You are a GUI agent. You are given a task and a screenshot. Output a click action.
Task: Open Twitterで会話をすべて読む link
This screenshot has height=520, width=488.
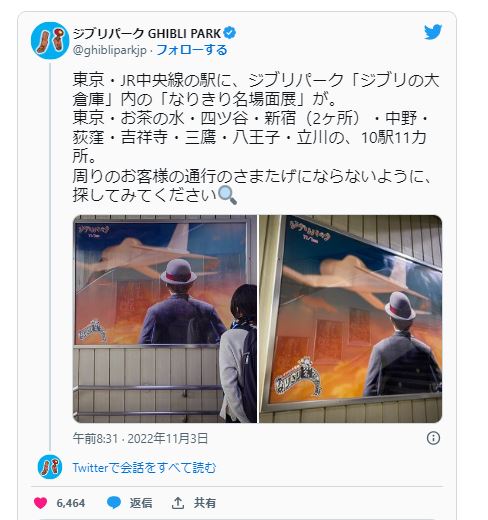[x=144, y=468]
